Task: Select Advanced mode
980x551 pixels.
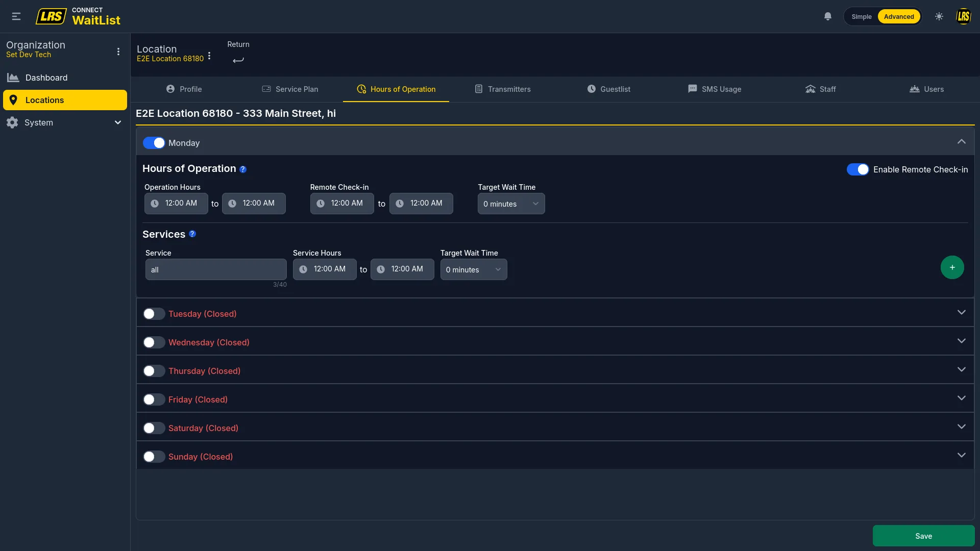Action: click(x=899, y=16)
